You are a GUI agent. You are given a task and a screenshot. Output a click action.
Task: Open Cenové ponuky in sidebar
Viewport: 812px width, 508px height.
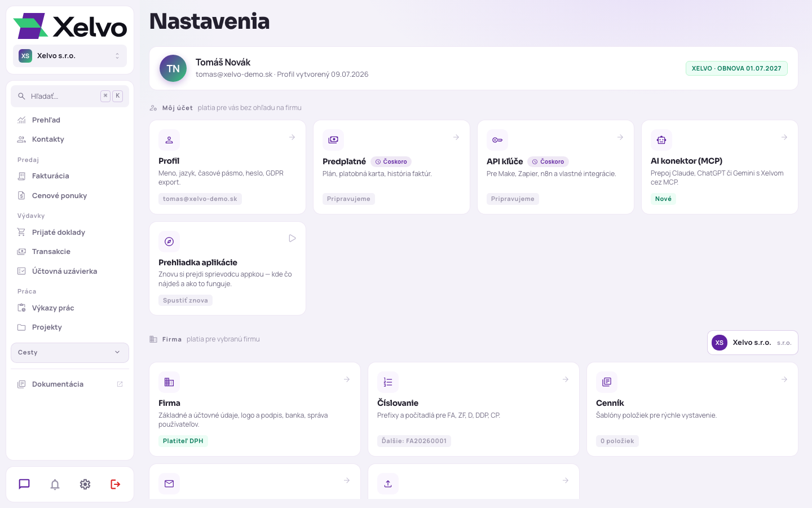(70, 196)
